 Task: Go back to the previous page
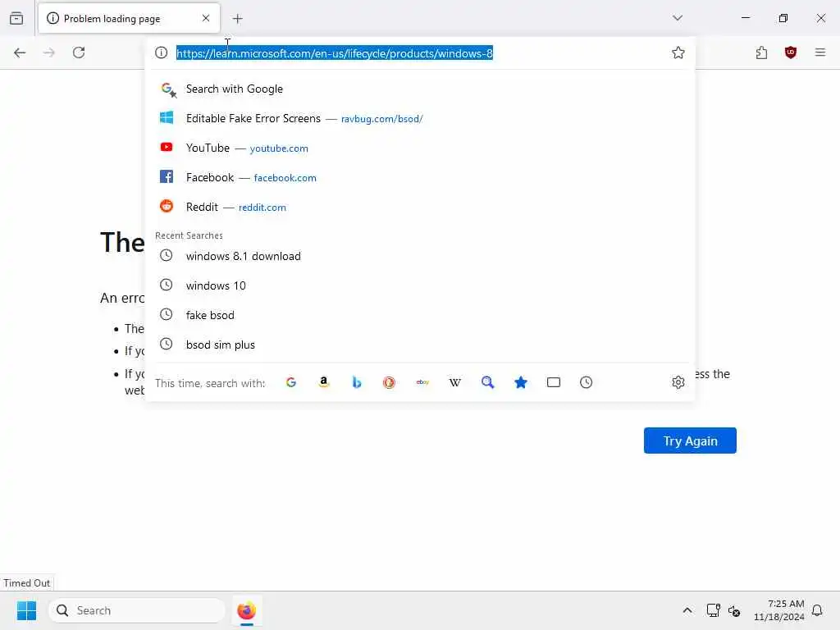(20, 52)
